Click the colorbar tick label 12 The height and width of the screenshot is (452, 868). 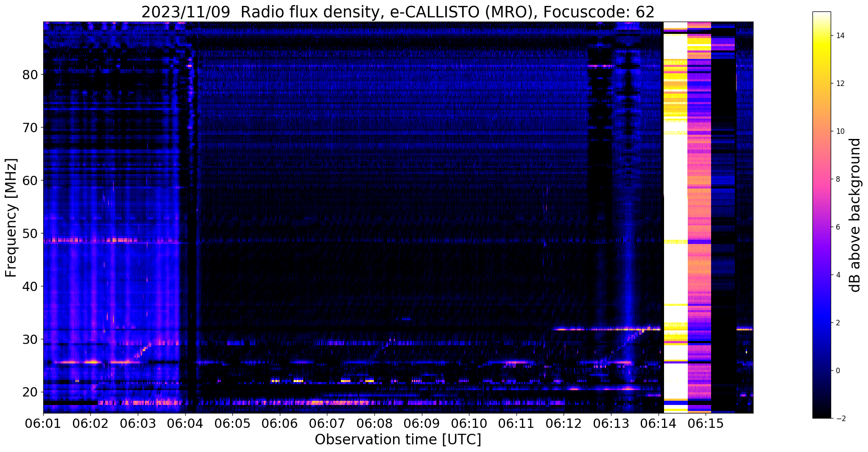tap(840, 83)
